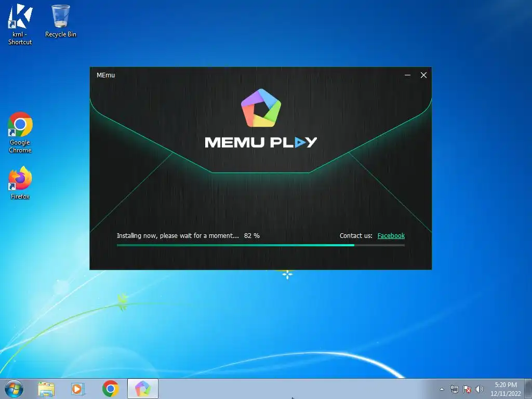The image size is (532, 399).
Task: Click the "Installing now, please wait" status text
Action: pos(178,235)
